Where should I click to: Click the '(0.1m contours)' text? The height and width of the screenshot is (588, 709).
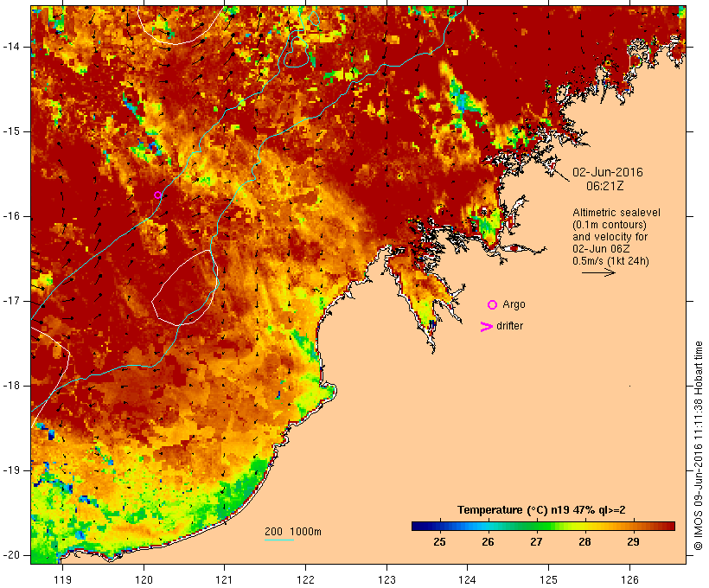click(x=609, y=225)
